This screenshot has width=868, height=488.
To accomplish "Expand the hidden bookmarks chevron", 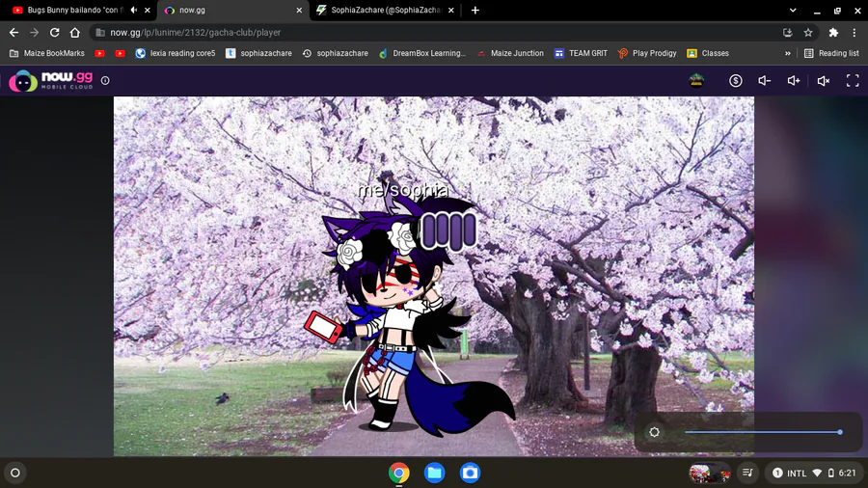I will click(x=788, y=53).
